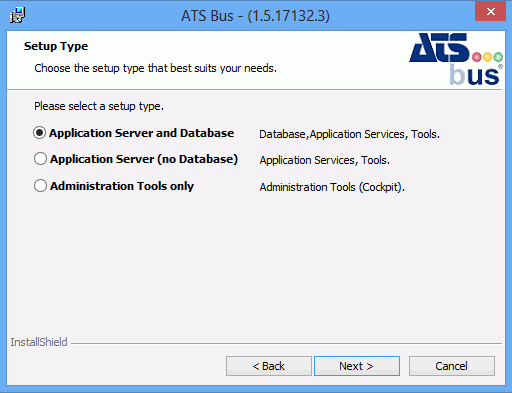Click the 'Database,Application Services, Tools.' description
This screenshot has height=393, width=512.
tap(349, 134)
